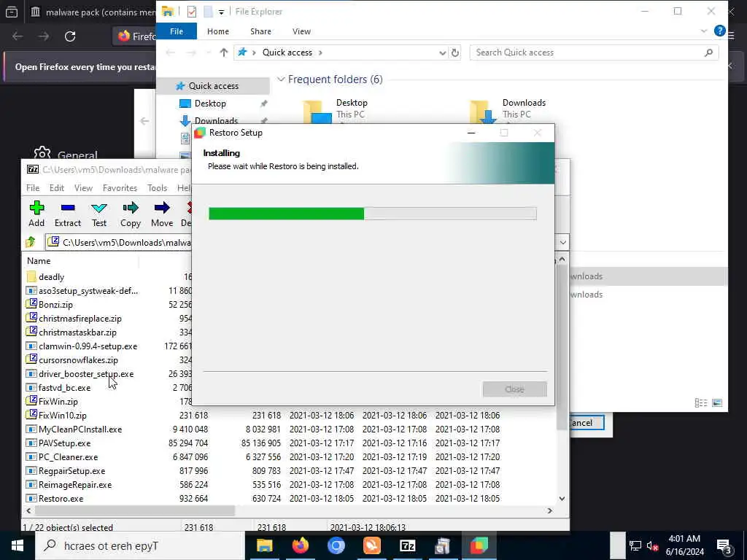Screen dimensions: 747x560
Task: Select Desktop in the File Explorer sidebar
Action: [210, 104]
